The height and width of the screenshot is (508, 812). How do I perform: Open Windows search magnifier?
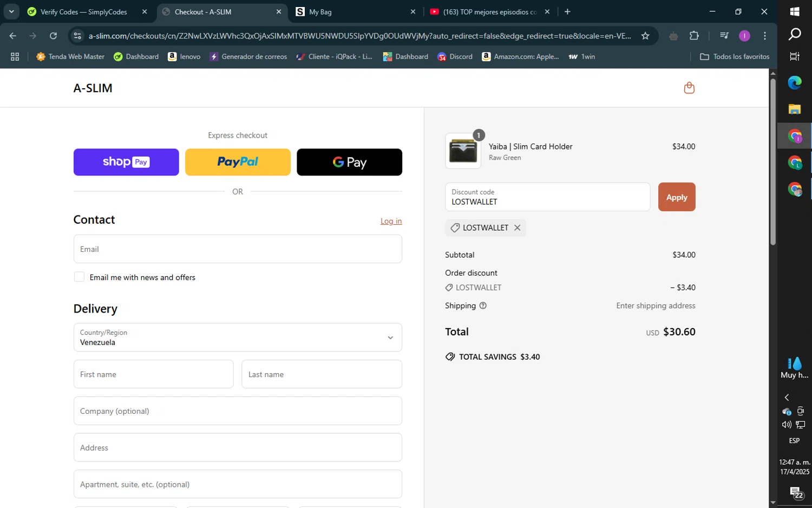pyautogui.click(x=795, y=34)
